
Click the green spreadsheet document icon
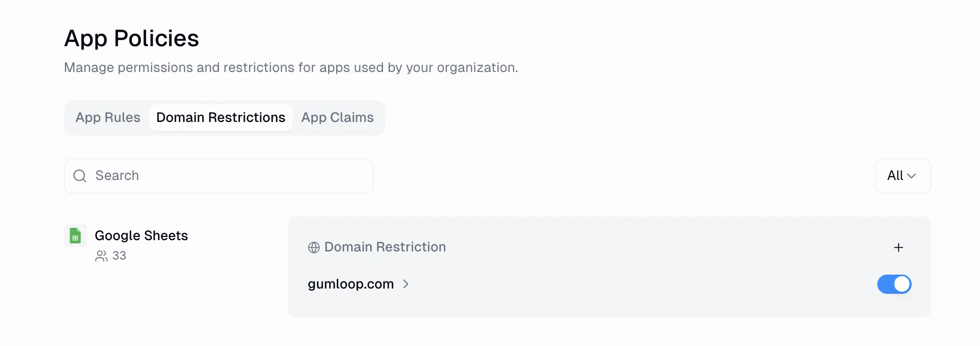(x=75, y=235)
